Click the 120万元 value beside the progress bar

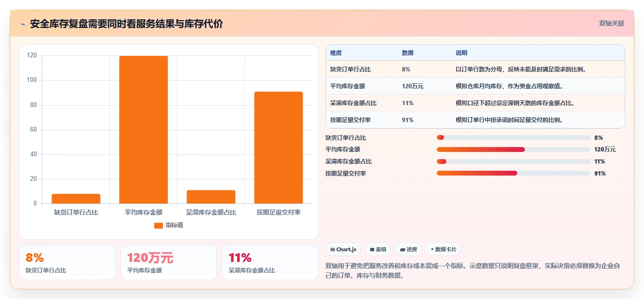(605, 149)
